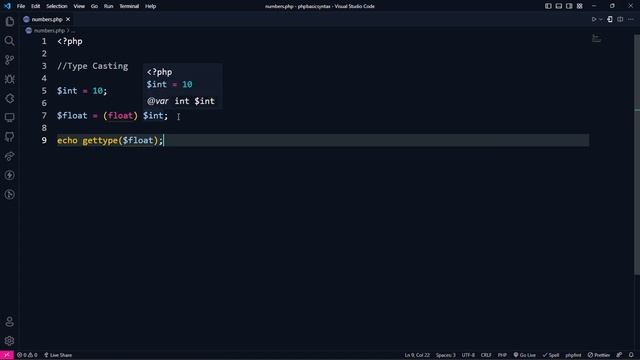Change language mode via PHP
This screenshot has width=640, height=360.
(x=502, y=355)
